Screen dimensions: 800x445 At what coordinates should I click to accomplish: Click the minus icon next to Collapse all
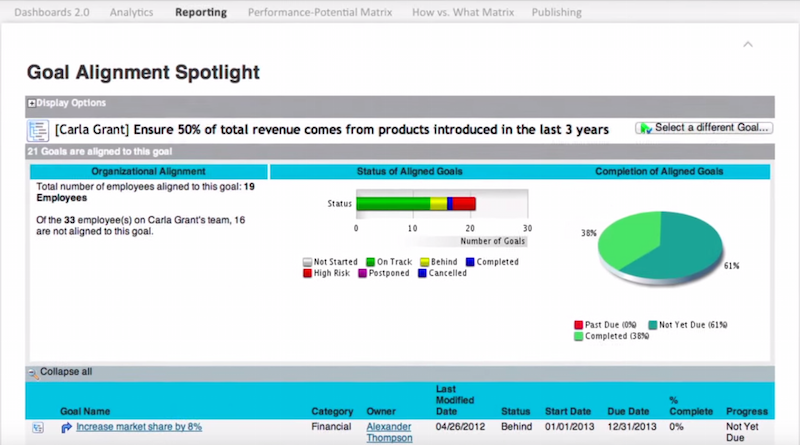tap(32, 372)
